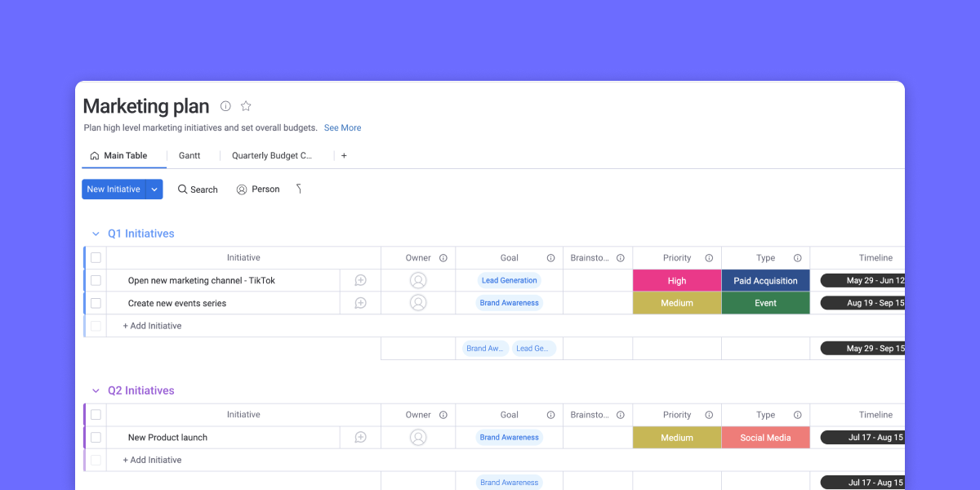
Task: Click the owner avatar for Create new events series
Action: 418,302
